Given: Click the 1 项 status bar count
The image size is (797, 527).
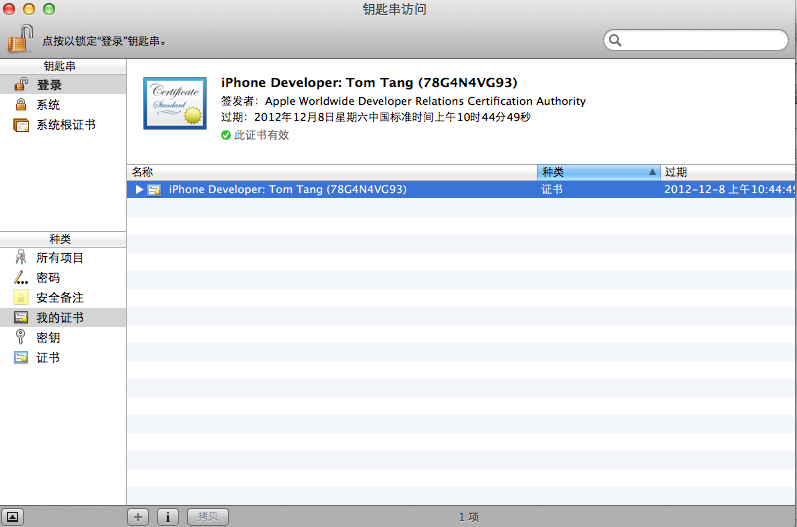Looking at the screenshot, I should [x=469, y=517].
